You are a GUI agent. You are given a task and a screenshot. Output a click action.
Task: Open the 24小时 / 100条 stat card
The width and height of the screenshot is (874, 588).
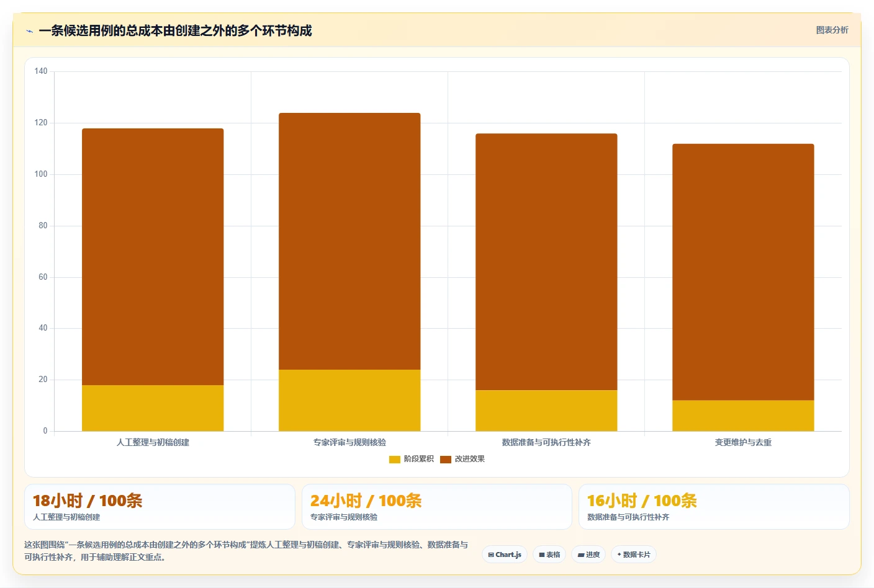tap(436, 507)
